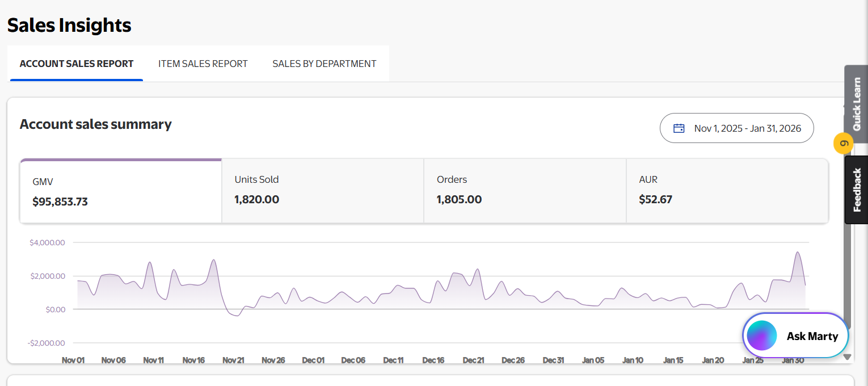Select the Units Sold metric card
This screenshot has height=386, width=868.
pos(322,190)
